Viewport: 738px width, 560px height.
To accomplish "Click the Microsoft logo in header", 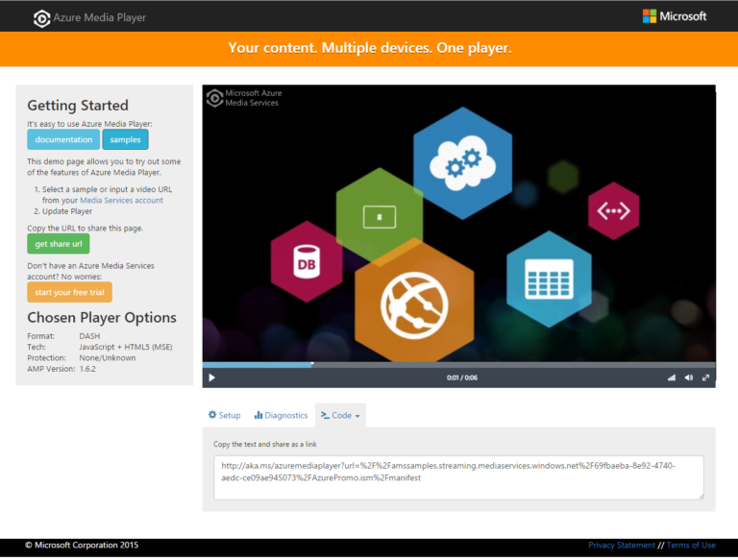I will pyautogui.click(x=675, y=16).
